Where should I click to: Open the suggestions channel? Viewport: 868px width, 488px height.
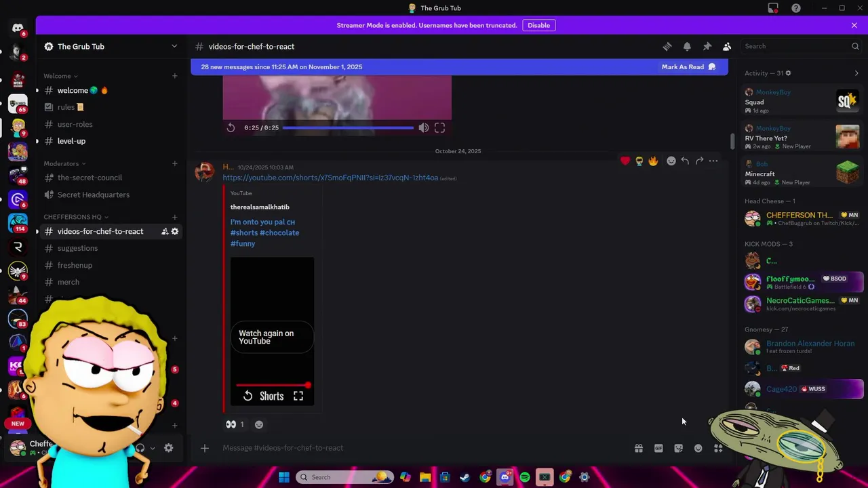(111, 248)
